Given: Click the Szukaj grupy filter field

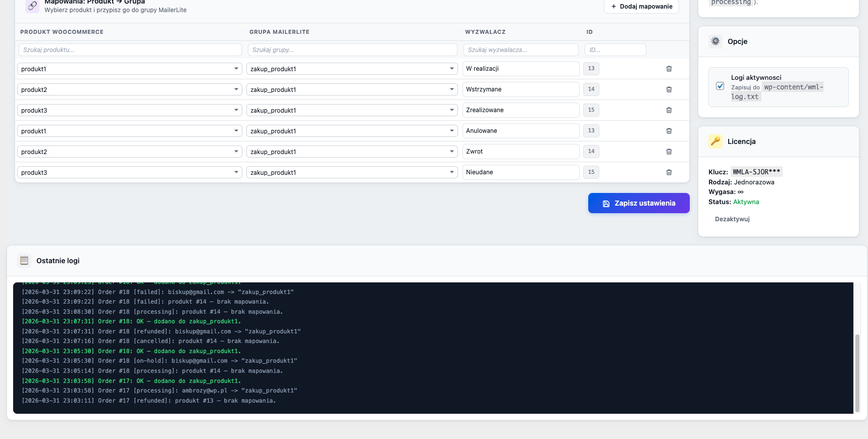Looking at the screenshot, I should coord(352,50).
